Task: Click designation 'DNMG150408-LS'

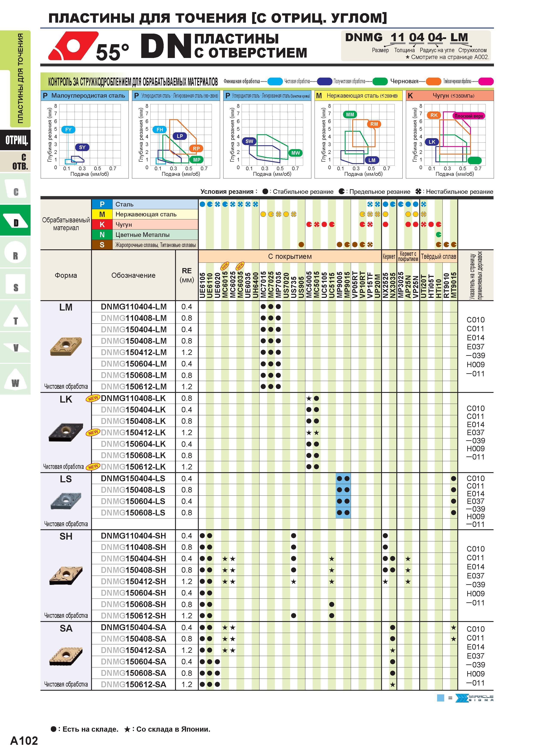Action: tap(133, 490)
